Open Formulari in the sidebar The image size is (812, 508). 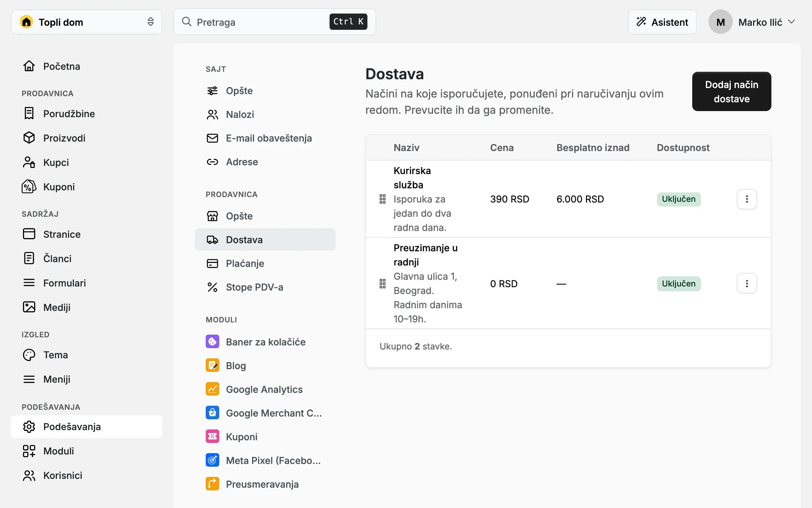click(87, 283)
